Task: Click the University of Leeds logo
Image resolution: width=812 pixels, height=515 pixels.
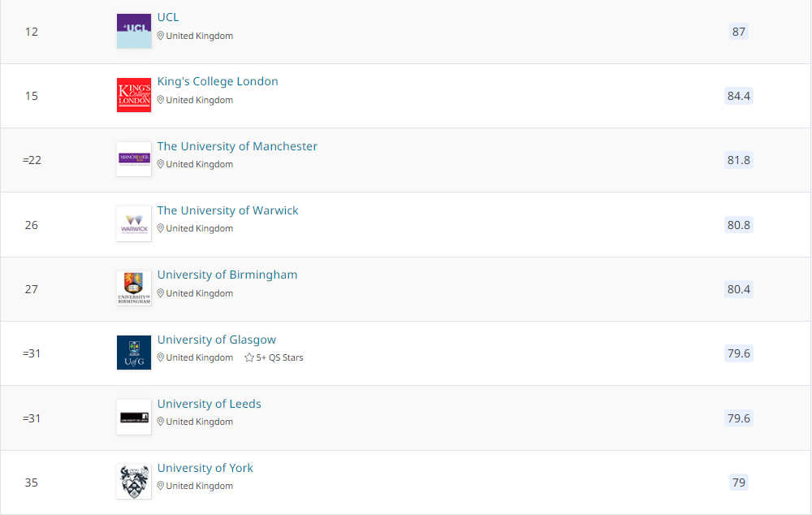Action: pos(134,418)
